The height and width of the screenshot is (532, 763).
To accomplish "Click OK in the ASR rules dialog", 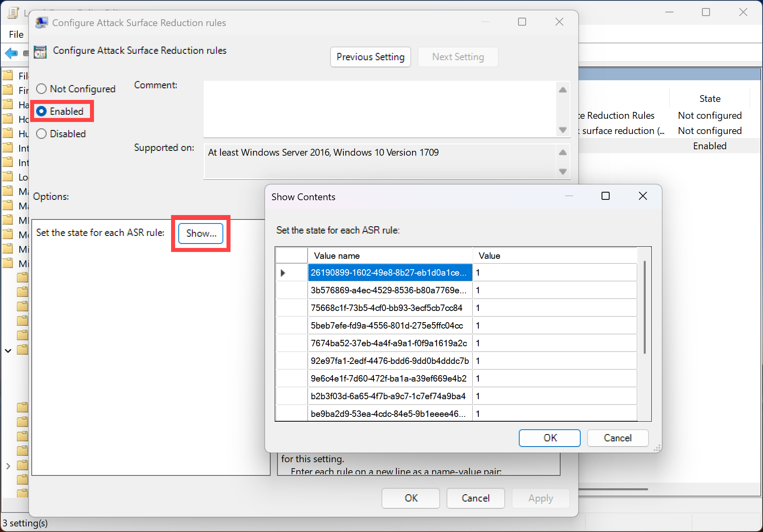I will tap(410, 498).
